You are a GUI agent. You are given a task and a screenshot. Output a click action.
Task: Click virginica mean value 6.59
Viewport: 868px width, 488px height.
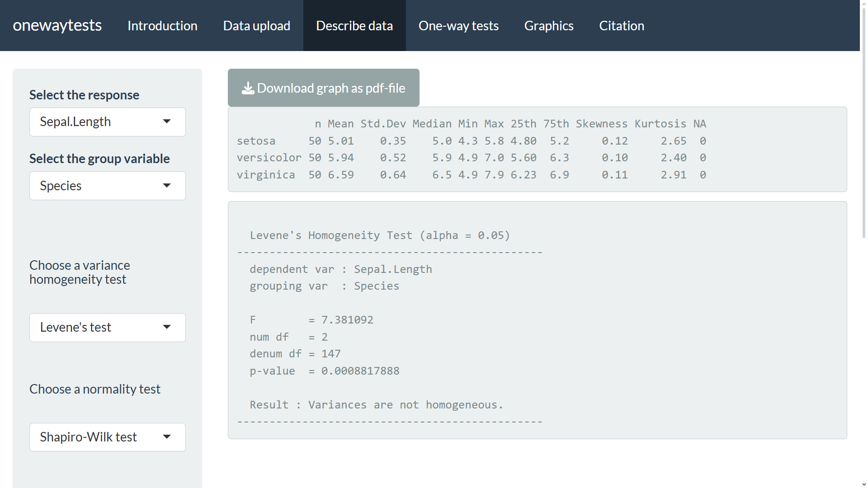point(341,175)
